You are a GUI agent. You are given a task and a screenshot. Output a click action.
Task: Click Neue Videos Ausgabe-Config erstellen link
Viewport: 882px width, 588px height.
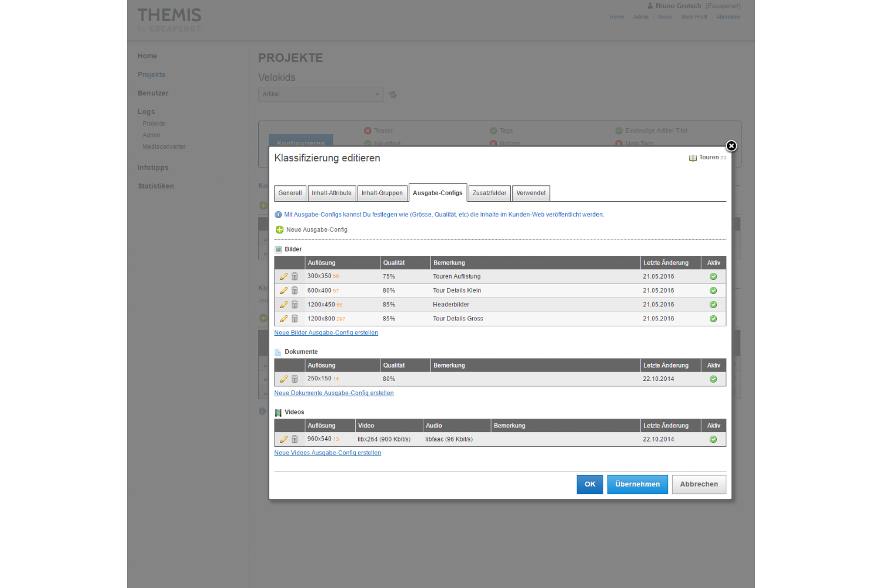[x=328, y=453]
